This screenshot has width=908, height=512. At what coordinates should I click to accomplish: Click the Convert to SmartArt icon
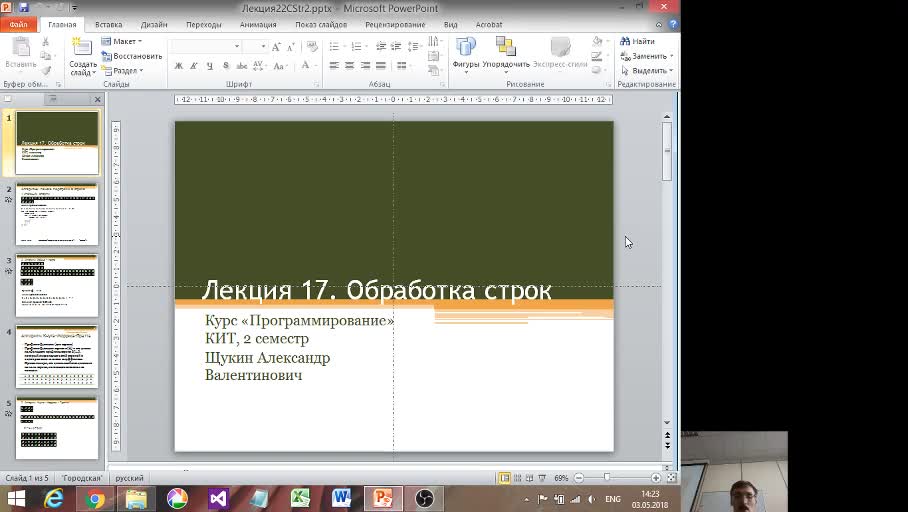(x=434, y=71)
